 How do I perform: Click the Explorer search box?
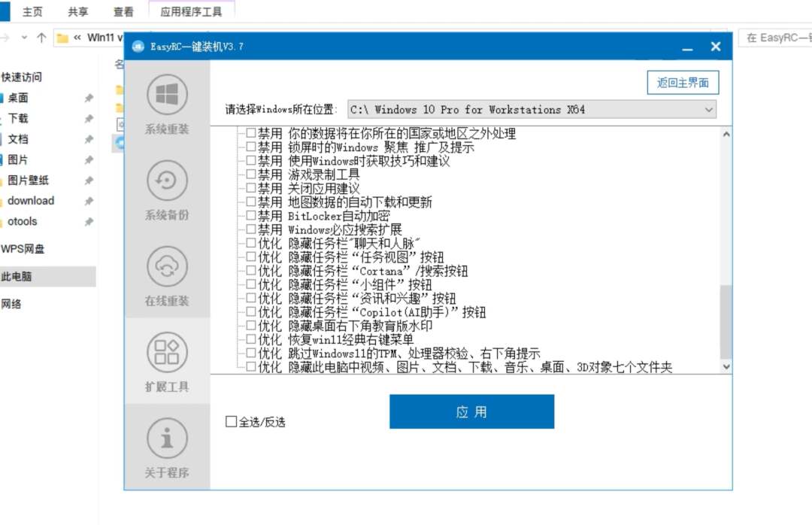(x=775, y=38)
